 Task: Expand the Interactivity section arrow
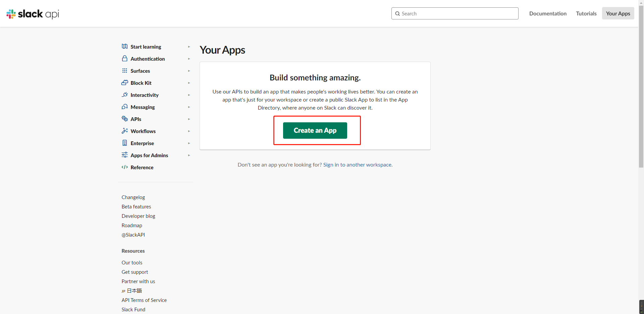189,95
